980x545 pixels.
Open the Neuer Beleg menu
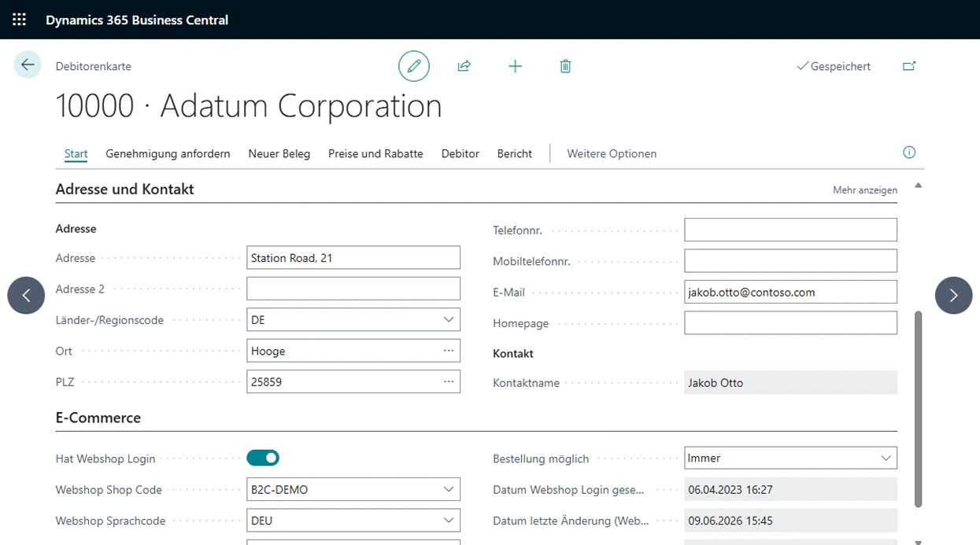[x=279, y=154]
